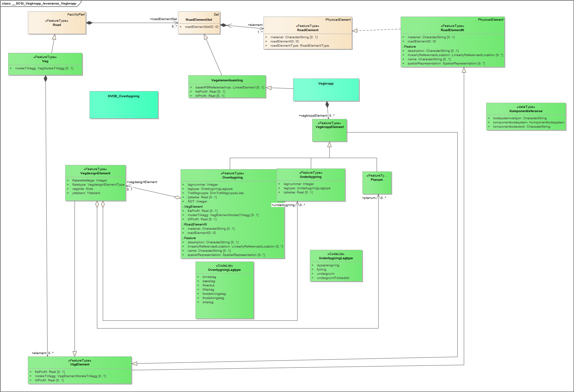Select the dypsprengning value in UnderbygningLagtype

(328, 265)
